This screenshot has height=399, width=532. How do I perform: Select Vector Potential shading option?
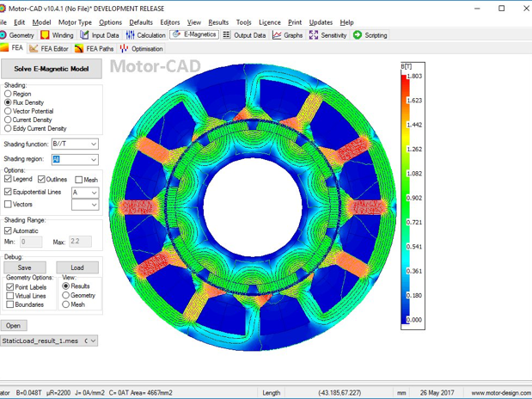(x=8, y=111)
